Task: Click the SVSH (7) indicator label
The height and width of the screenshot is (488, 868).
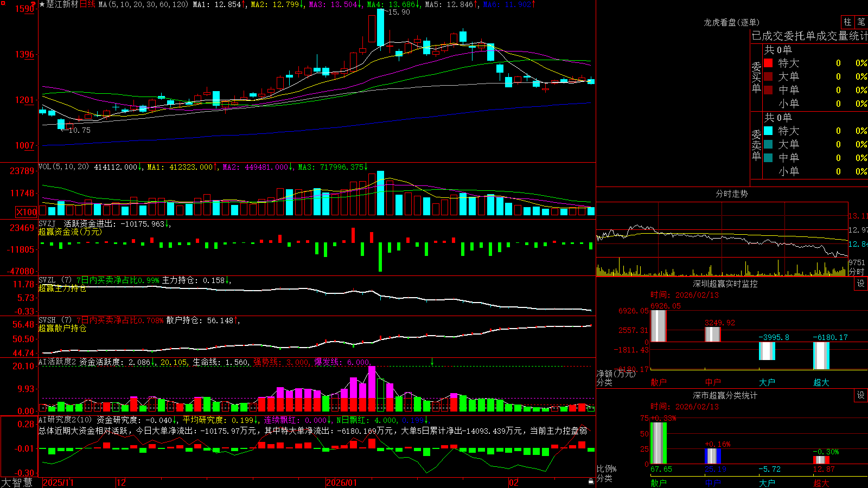Action: point(55,320)
